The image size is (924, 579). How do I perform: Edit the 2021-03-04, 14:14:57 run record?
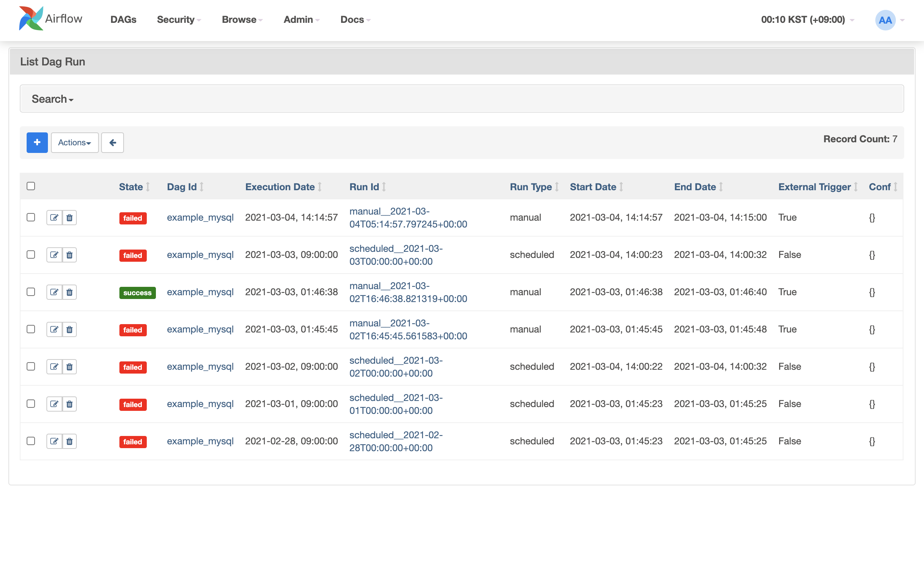(x=54, y=218)
